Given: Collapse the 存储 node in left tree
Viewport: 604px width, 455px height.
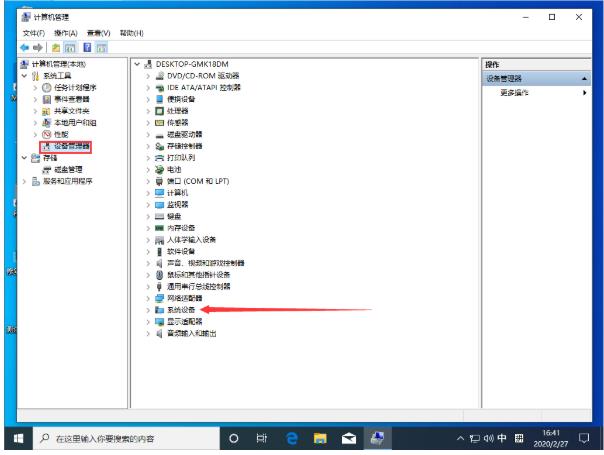Looking at the screenshot, I should [24, 158].
